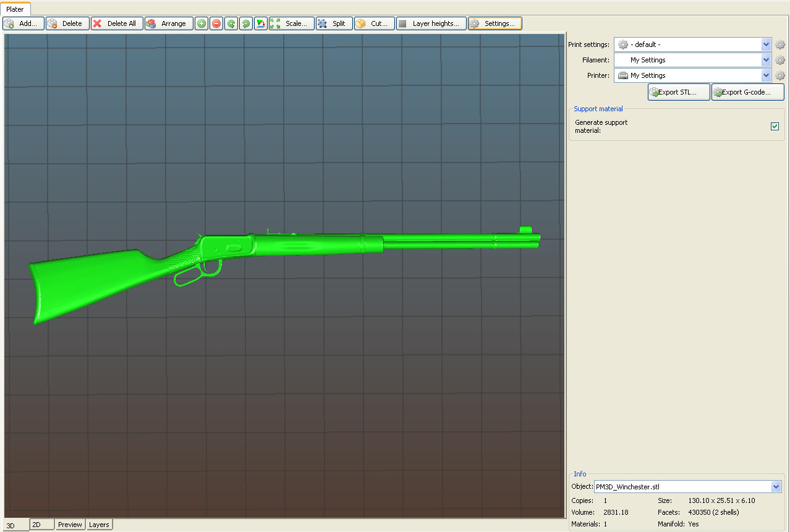
Task: Split the object into parts
Action: coord(334,23)
